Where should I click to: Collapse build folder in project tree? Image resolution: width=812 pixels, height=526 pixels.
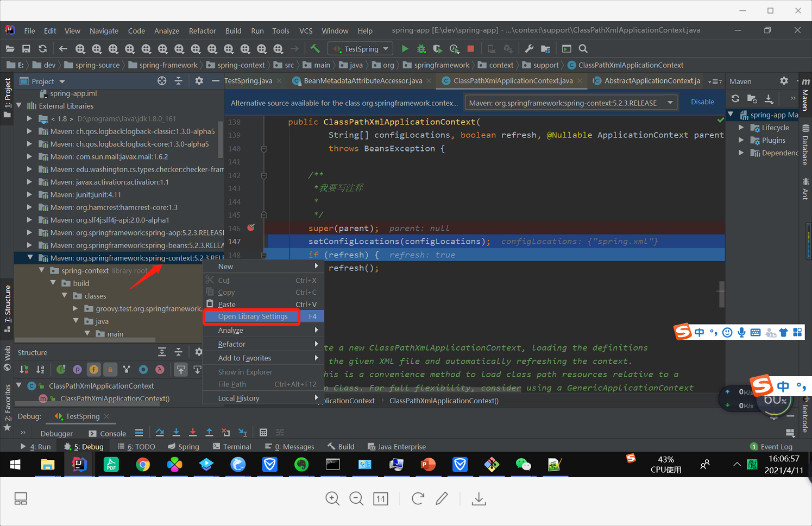point(53,283)
